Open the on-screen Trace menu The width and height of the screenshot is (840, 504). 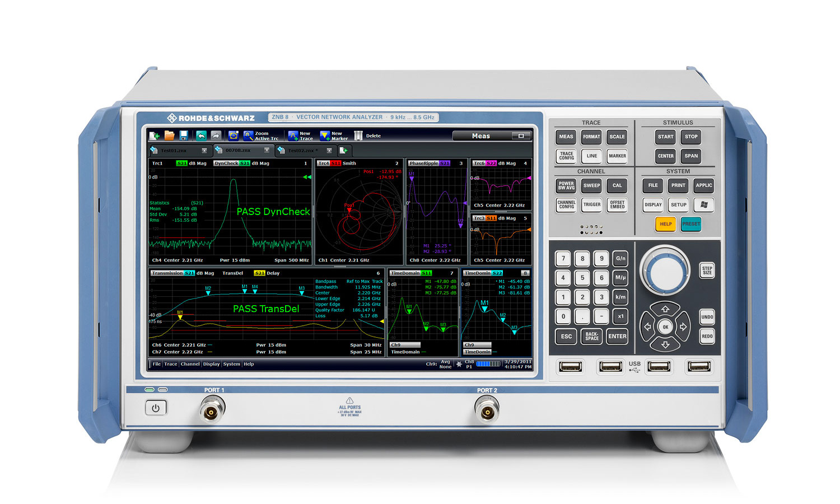pos(171,364)
